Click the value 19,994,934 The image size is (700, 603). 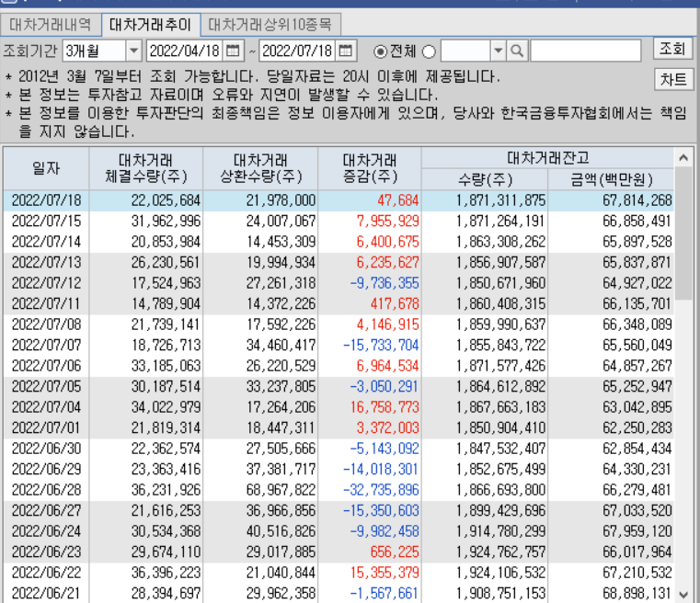click(x=281, y=263)
